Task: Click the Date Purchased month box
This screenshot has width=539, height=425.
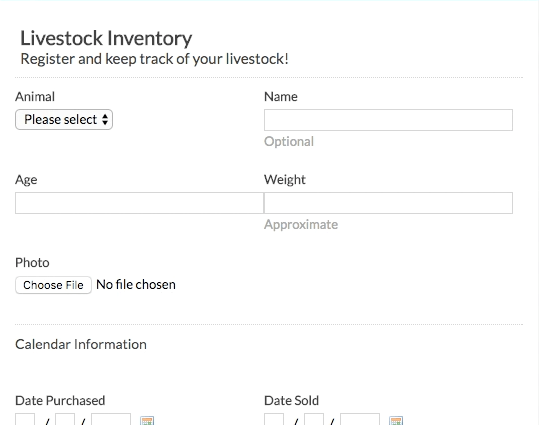Action: (x=25, y=419)
